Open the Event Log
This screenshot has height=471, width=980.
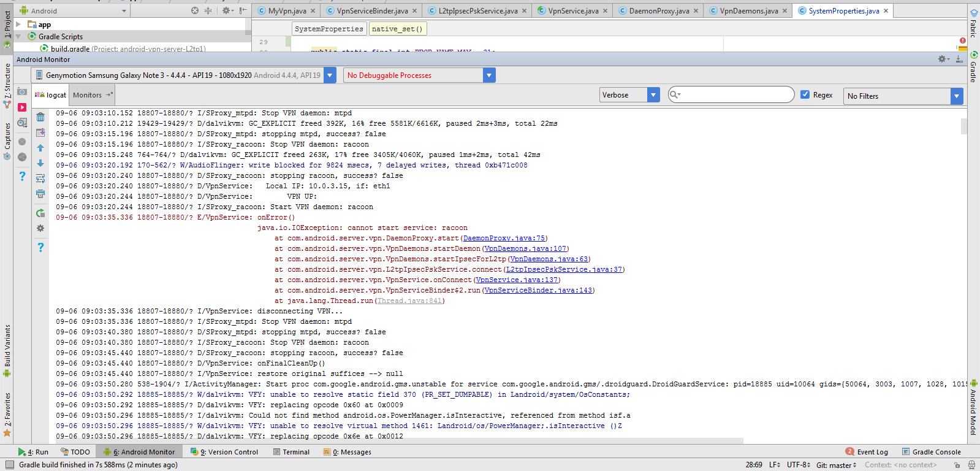click(x=867, y=452)
